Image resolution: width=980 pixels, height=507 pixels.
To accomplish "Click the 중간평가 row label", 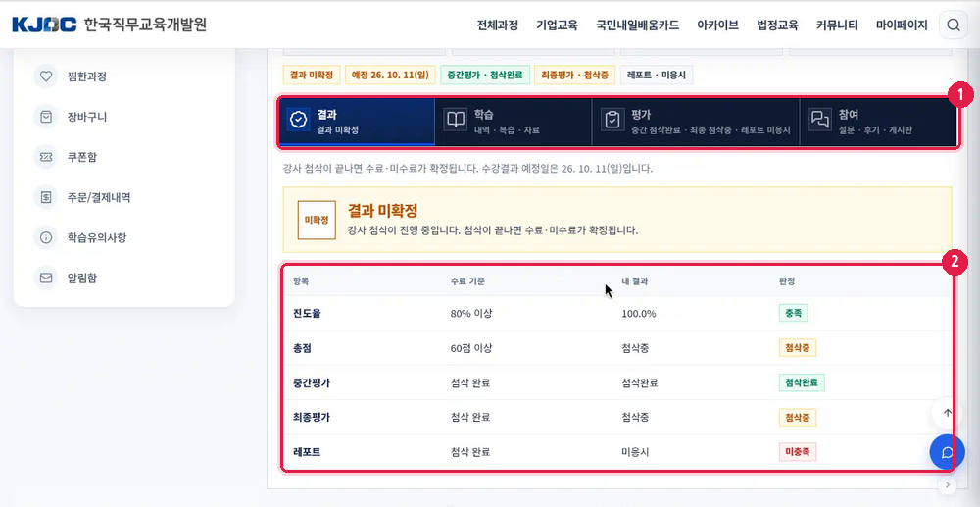I will pyautogui.click(x=312, y=382).
